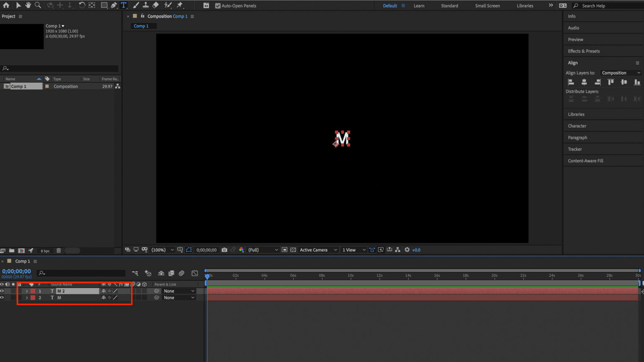Expand the M 2 layer properties
This screenshot has height=362, width=644.
(27, 291)
